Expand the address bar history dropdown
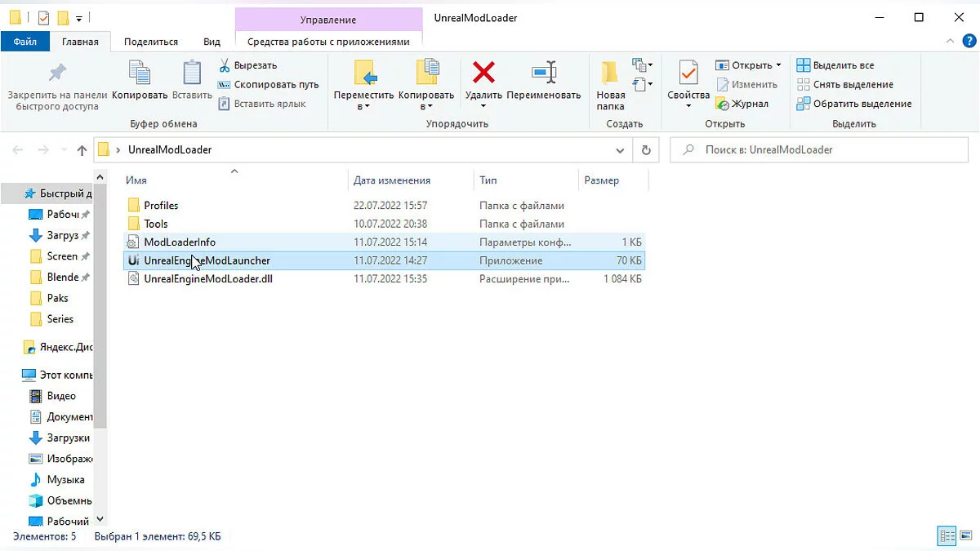Screen dimensions: 980x551 point(618,150)
